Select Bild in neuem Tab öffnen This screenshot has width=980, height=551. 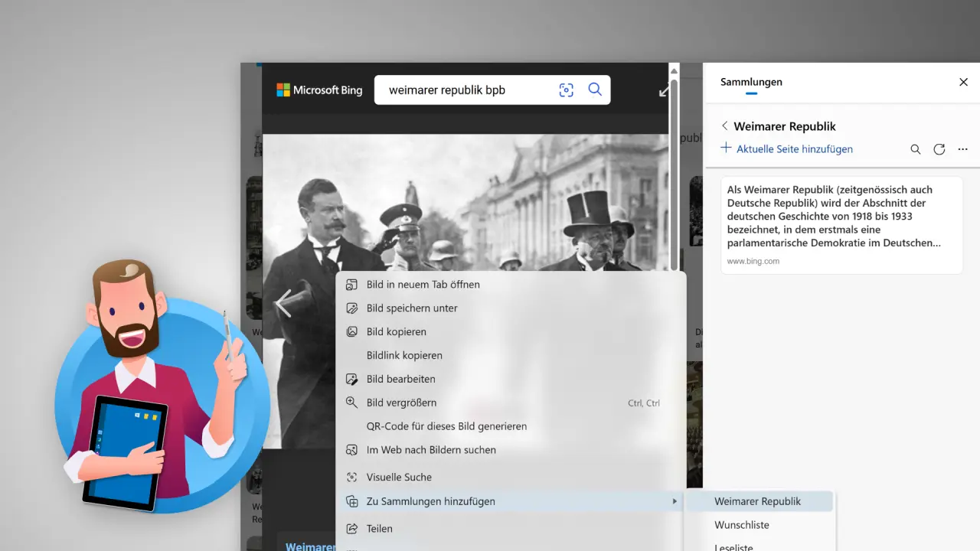click(423, 284)
